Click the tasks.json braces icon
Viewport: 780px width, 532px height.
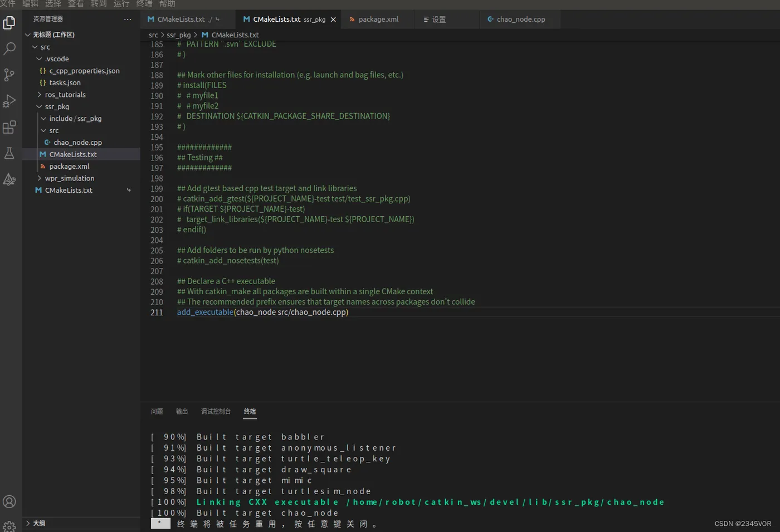pos(43,82)
